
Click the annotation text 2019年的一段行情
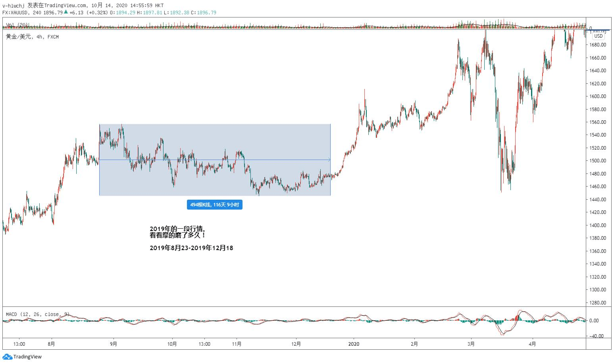click(x=177, y=229)
